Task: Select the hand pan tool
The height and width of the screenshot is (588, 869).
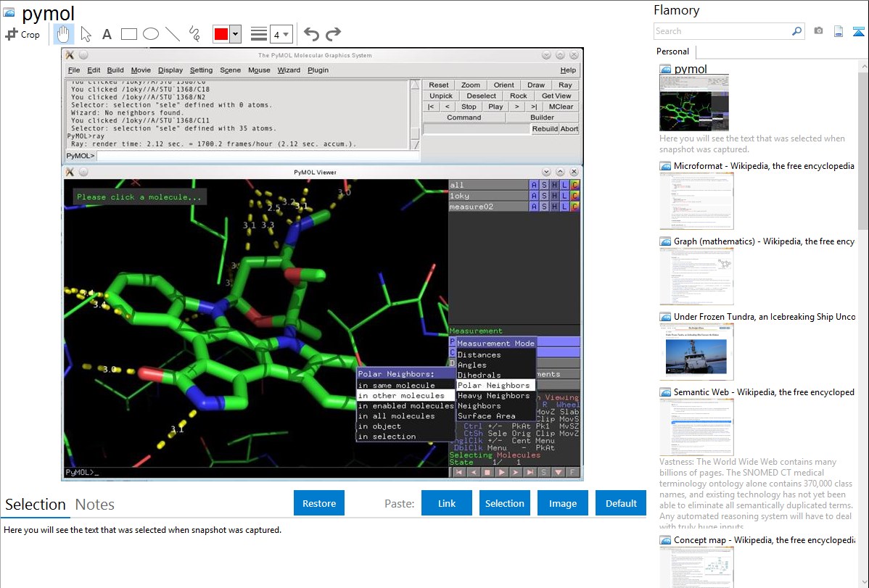Action: coord(63,34)
